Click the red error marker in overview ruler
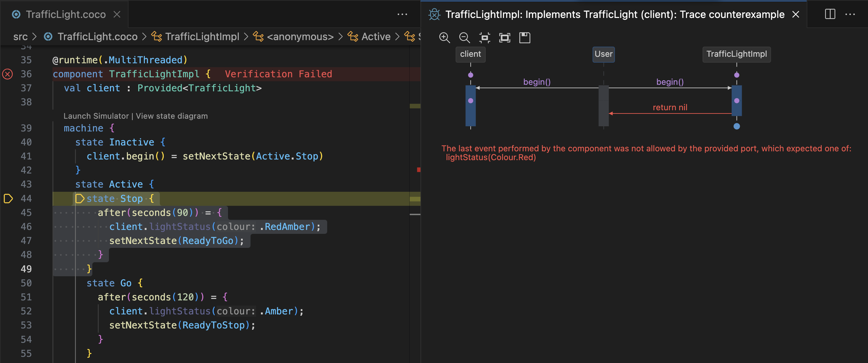The width and height of the screenshot is (868, 363). coord(419,170)
